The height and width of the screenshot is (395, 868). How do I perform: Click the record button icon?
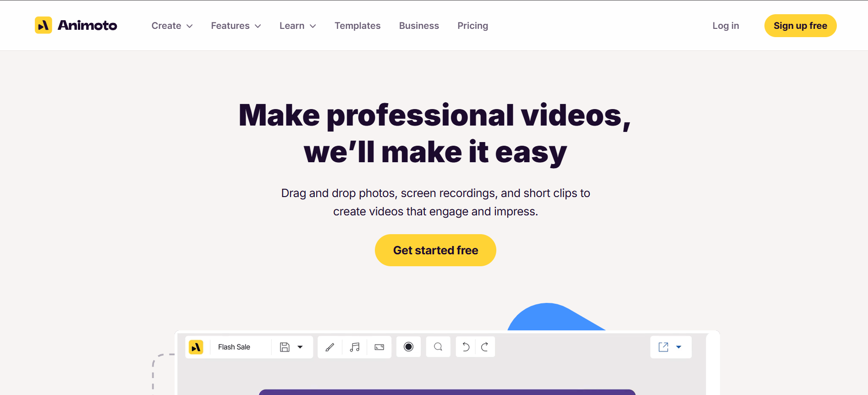click(x=409, y=347)
